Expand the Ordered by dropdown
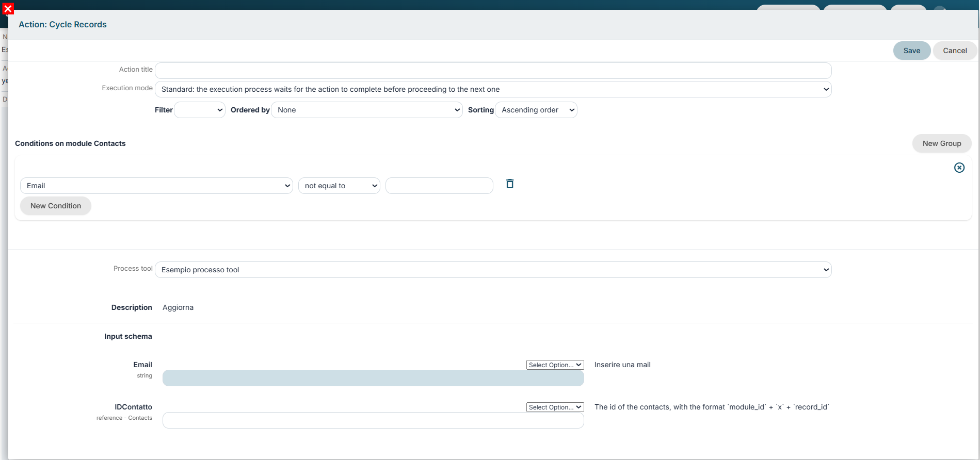The width and height of the screenshot is (980, 460). (x=366, y=110)
